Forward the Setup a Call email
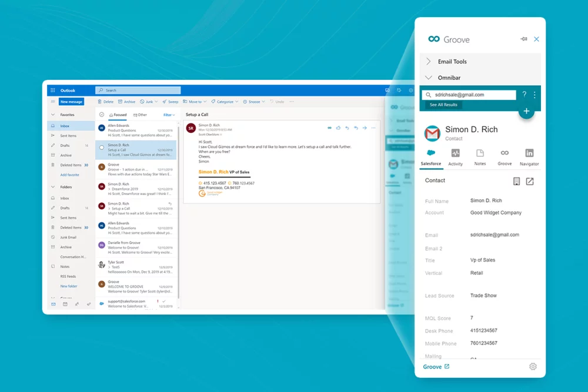 click(x=365, y=128)
